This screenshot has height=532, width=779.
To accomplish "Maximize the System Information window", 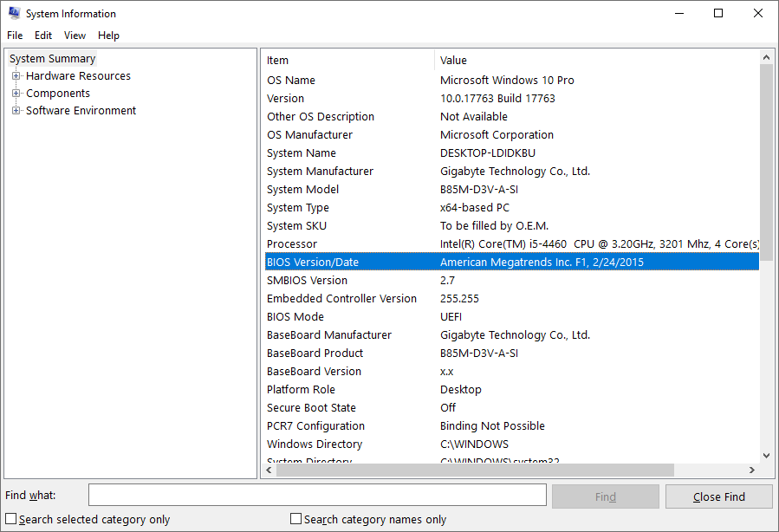I will [718, 13].
